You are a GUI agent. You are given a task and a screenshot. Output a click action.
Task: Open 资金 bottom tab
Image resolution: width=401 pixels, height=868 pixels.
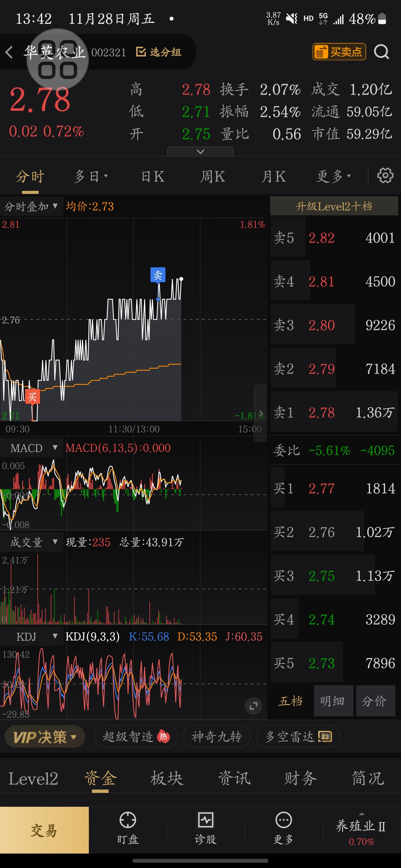click(100, 779)
